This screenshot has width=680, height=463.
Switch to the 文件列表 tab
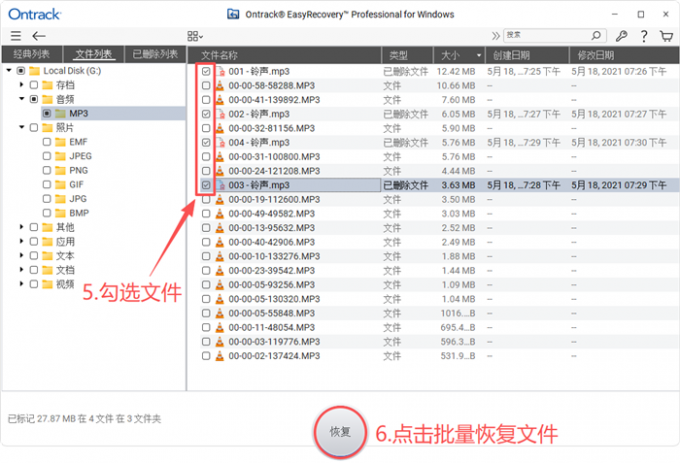pos(94,54)
